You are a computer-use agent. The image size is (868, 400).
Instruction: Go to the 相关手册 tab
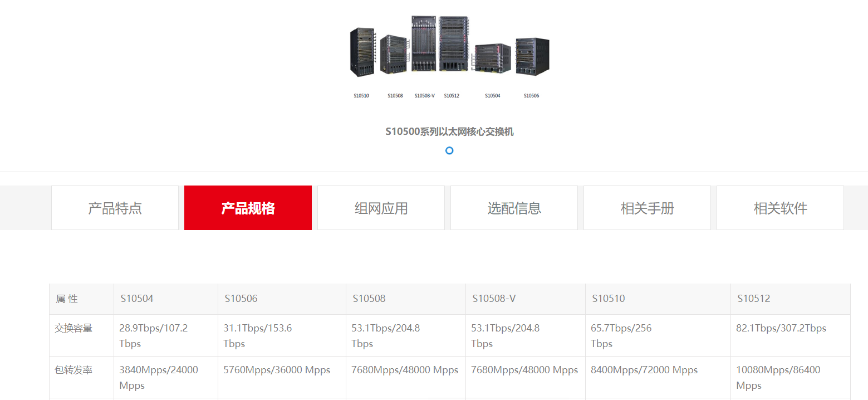647,208
